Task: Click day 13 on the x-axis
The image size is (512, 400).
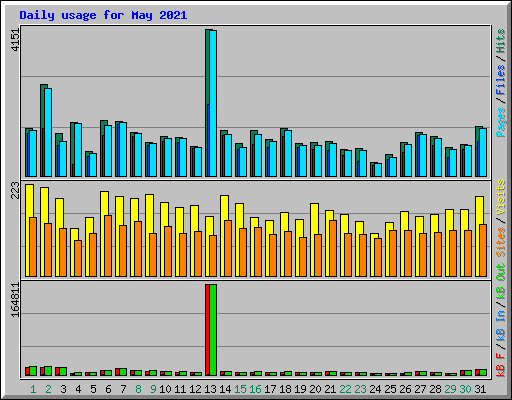Action: click(x=210, y=389)
